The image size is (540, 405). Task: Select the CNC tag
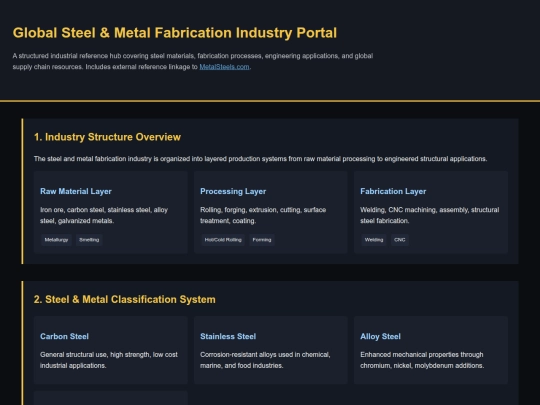[399, 240]
